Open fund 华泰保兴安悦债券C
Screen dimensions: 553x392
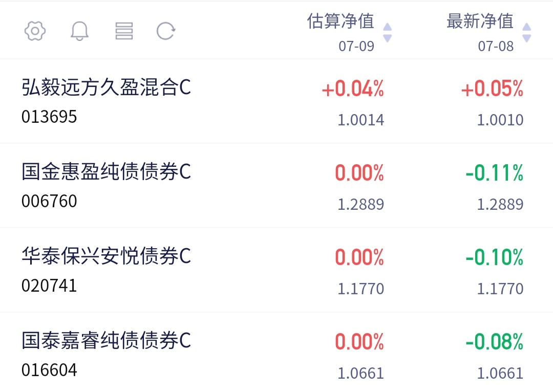click(106, 256)
